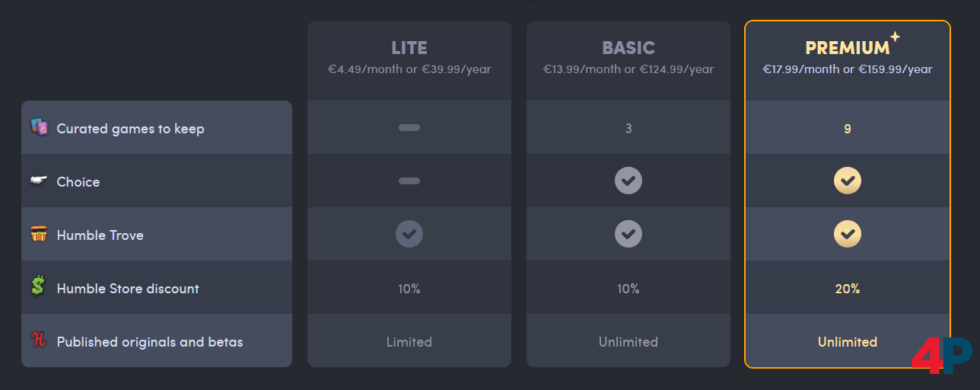Screen dimensions: 980x390
Task: Click the dash icon for Lite curated games
Action: pyautogui.click(x=409, y=128)
